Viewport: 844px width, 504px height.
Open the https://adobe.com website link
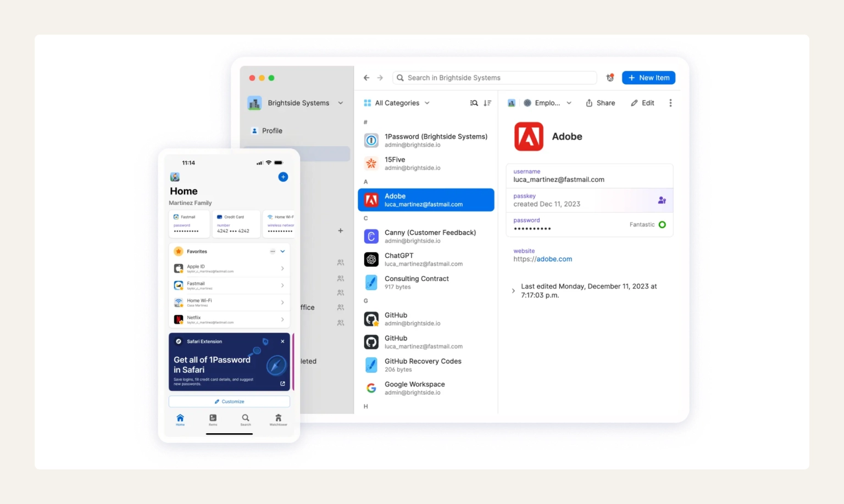click(543, 259)
